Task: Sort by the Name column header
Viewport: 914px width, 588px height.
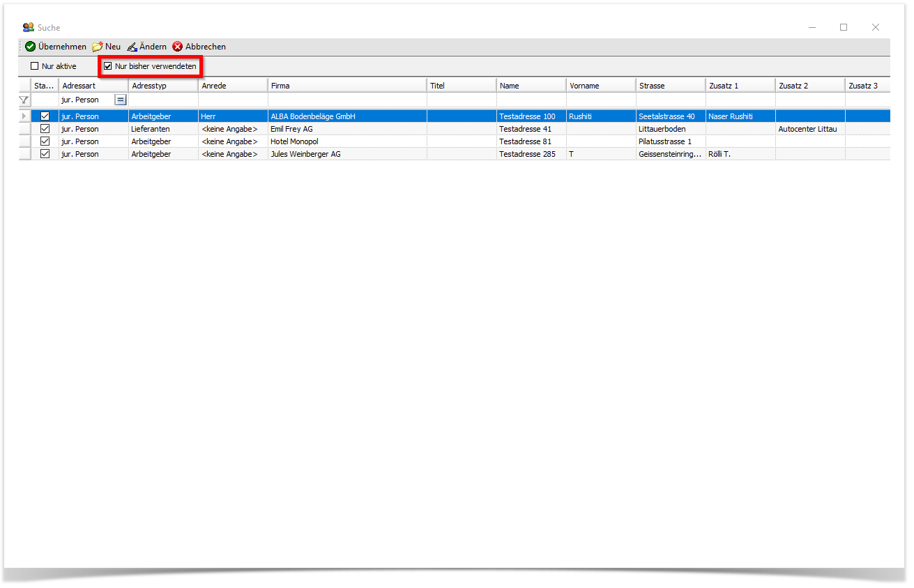Action: tap(532, 86)
